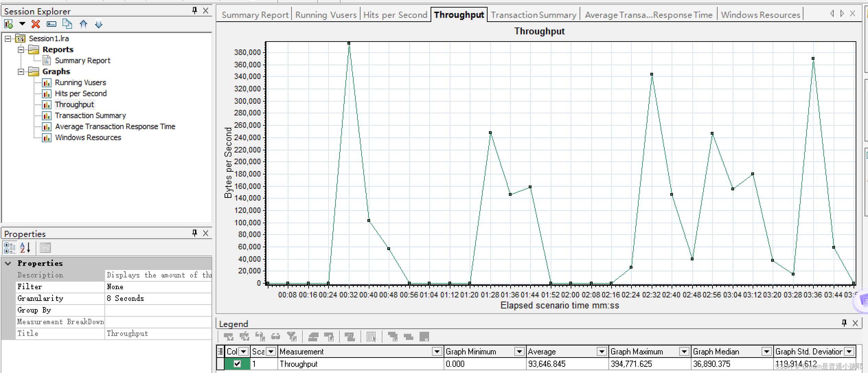Image resolution: width=868 pixels, height=373 pixels.
Task: Click the Group By value field
Action: [x=158, y=310]
